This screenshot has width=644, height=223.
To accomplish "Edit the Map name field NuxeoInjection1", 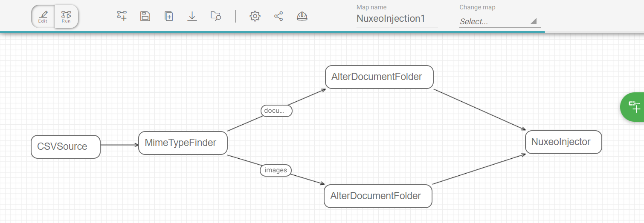I will (397, 19).
